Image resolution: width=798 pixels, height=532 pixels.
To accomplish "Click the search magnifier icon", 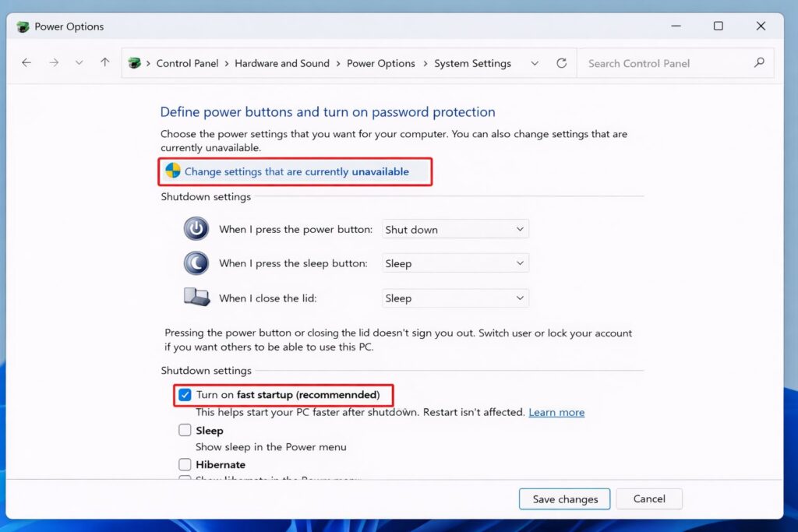I will pyautogui.click(x=760, y=63).
